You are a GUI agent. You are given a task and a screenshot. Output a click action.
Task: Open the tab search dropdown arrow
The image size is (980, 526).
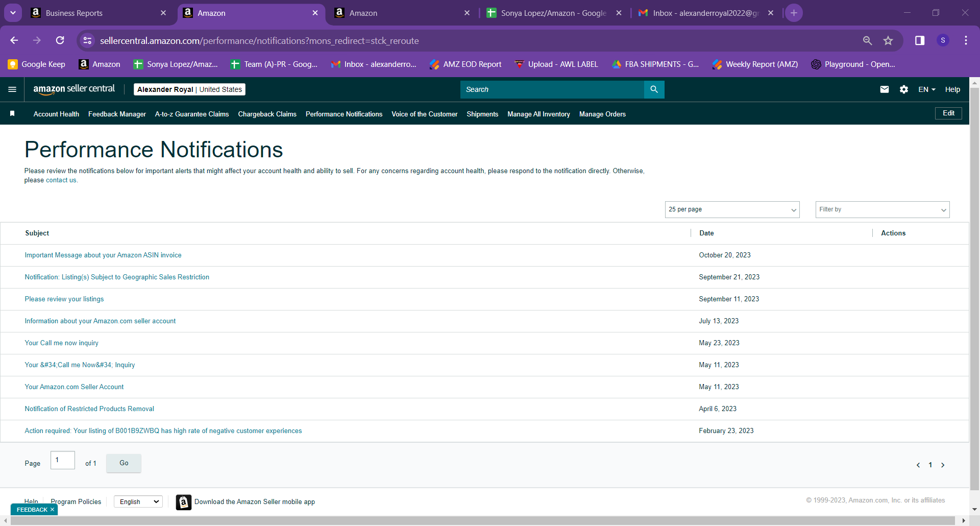click(x=13, y=13)
